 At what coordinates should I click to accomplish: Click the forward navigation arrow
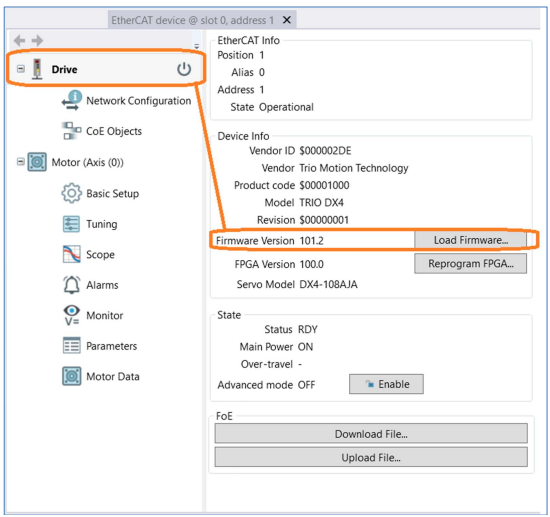tap(37, 41)
